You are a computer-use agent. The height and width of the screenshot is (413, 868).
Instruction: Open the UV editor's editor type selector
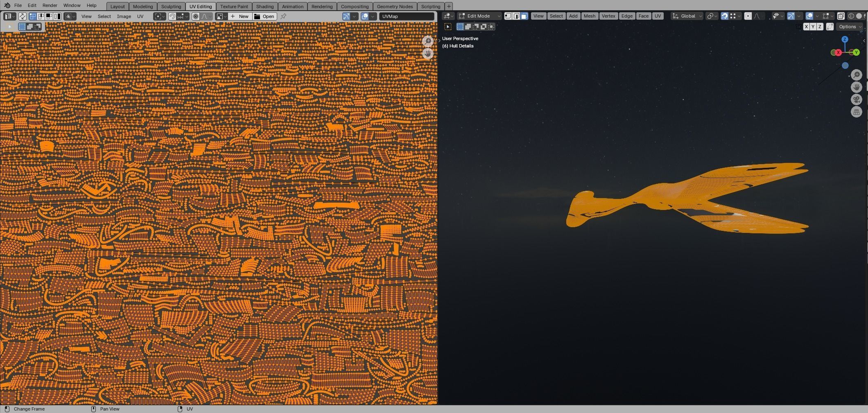[x=9, y=16]
